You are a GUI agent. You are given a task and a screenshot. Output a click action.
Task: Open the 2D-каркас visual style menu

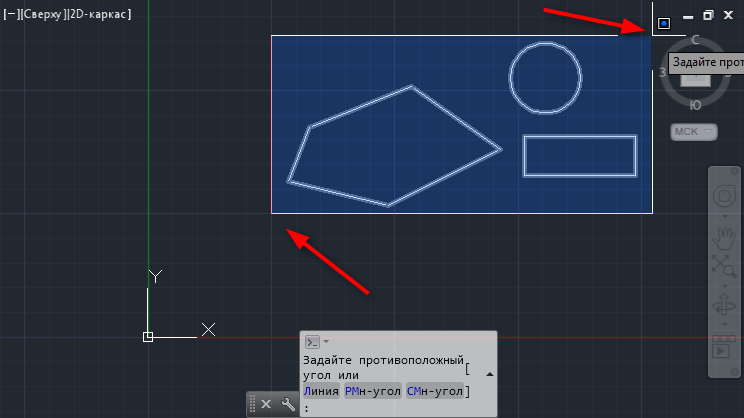click(x=99, y=14)
